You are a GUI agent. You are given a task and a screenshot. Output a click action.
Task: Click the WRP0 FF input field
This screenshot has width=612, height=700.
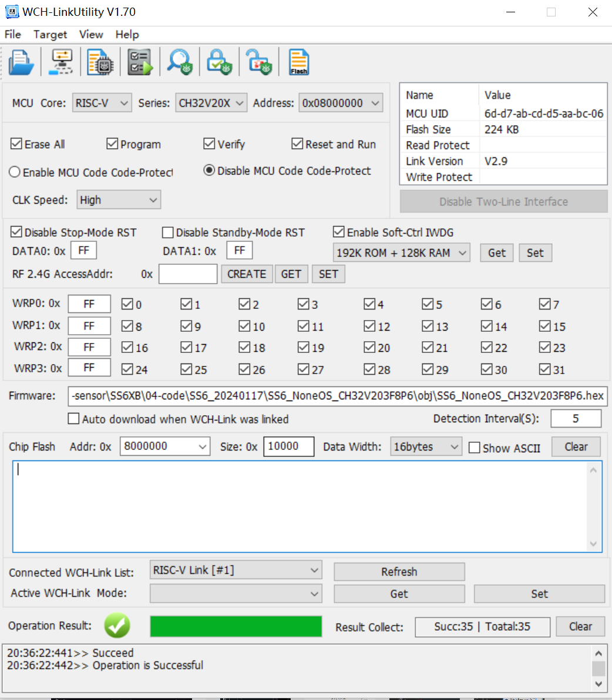89,304
